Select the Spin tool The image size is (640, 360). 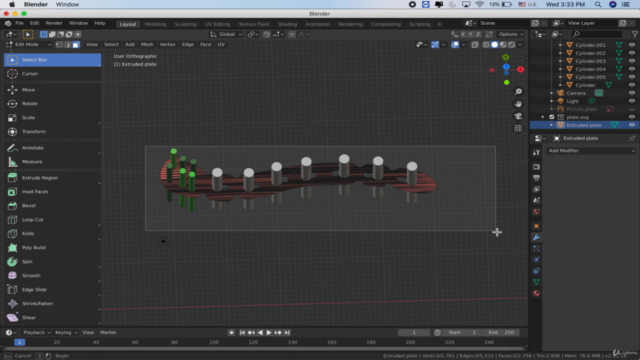pyautogui.click(x=52, y=262)
